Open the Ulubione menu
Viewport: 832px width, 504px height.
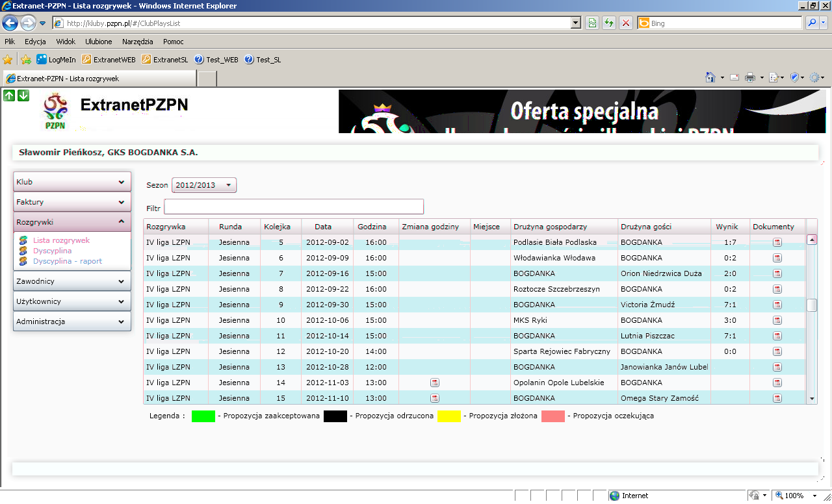tap(98, 42)
